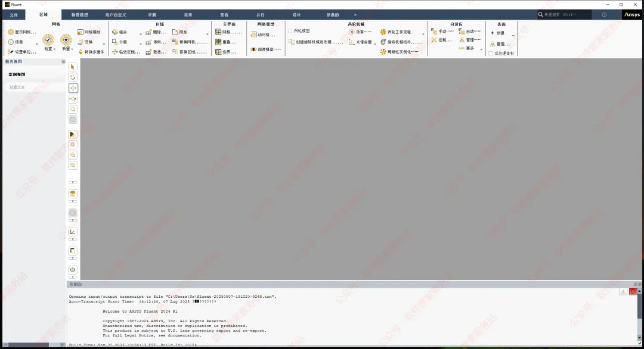Image resolution: width=644 pixels, height=349 pixels.
Task: Click the 自动 (Automatic) adaption button
Action: point(470,31)
